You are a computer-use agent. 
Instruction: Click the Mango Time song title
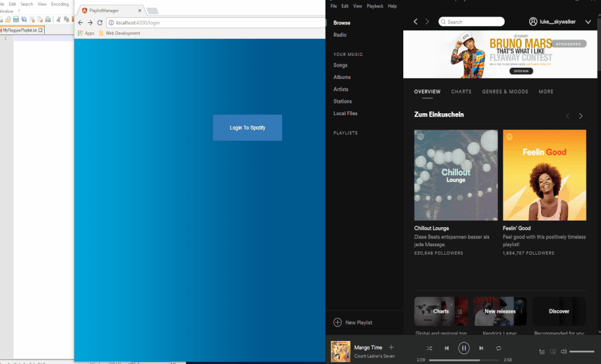coord(368,348)
